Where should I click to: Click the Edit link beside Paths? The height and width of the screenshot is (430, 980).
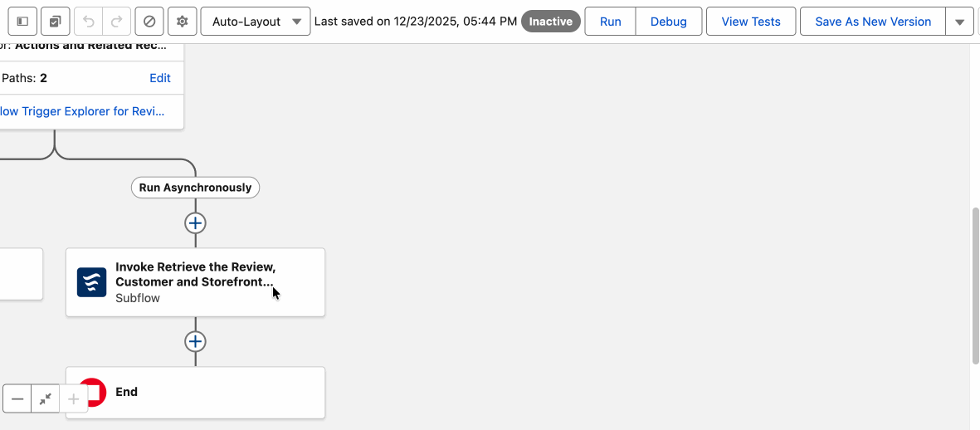(x=160, y=78)
